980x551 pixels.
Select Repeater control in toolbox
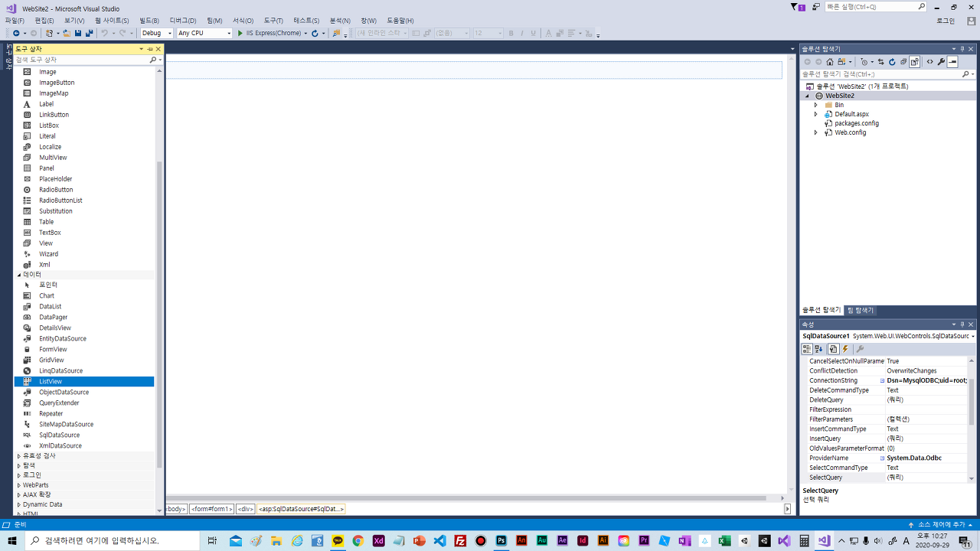[84, 413]
